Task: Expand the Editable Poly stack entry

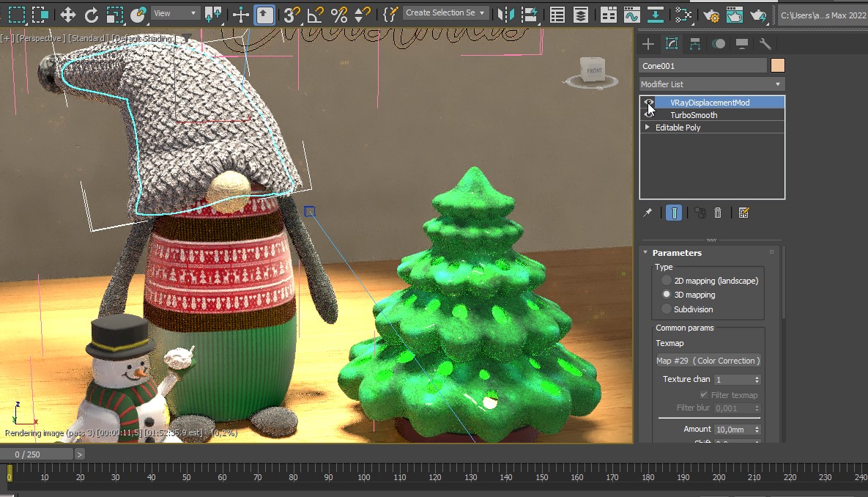Action: pyautogui.click(x=647, y=128)
